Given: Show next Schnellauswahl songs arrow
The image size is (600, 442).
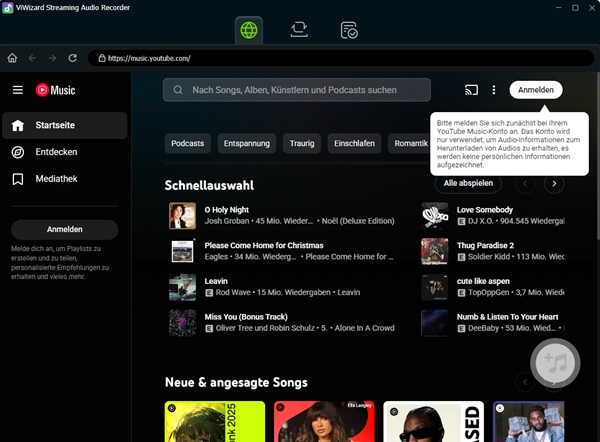Looking at the screenshot, I should [554, 184].
